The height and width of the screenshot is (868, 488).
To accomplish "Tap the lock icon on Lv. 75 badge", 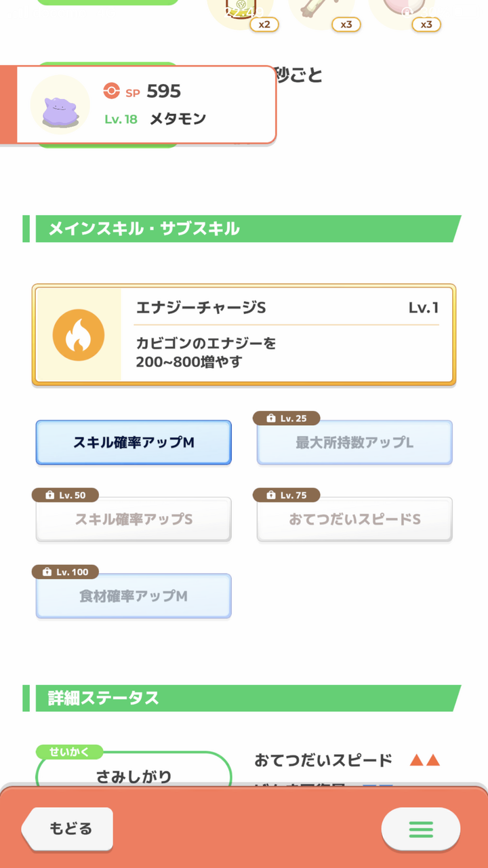I will coord(270,495).
